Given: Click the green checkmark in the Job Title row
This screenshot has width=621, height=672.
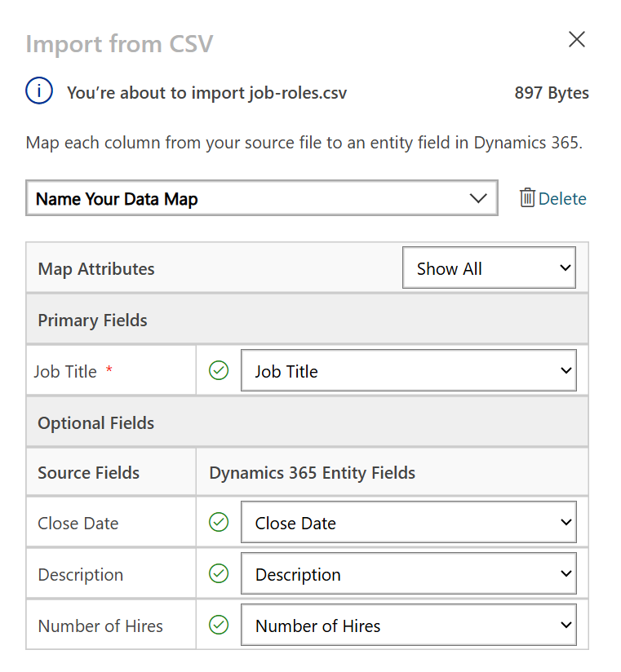Looking at the screenshot, I should coord(219,371).
